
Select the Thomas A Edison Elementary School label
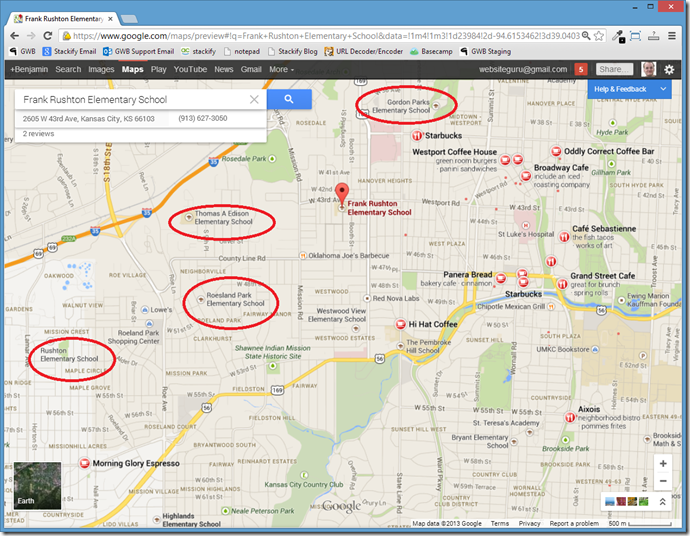pos(224,217)
